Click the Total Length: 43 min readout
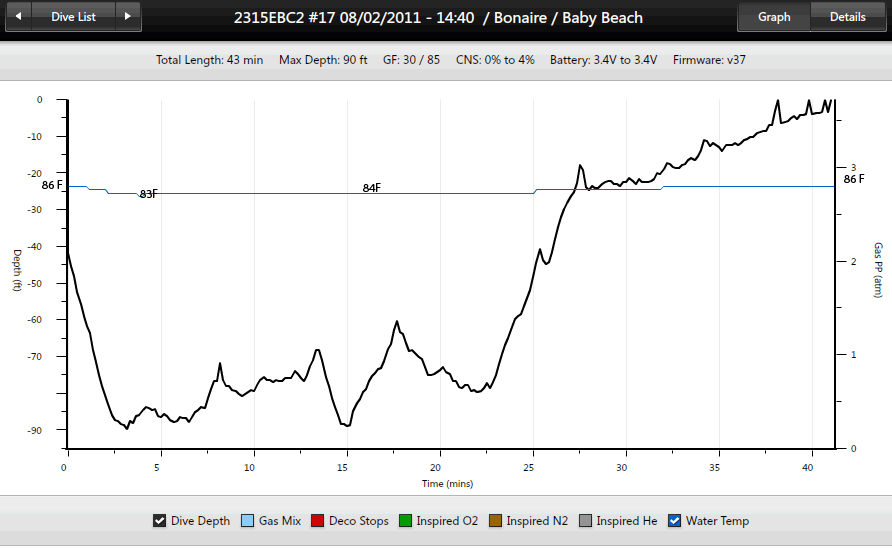This screenshot has width=892, height=548. [x=209, y=60]
